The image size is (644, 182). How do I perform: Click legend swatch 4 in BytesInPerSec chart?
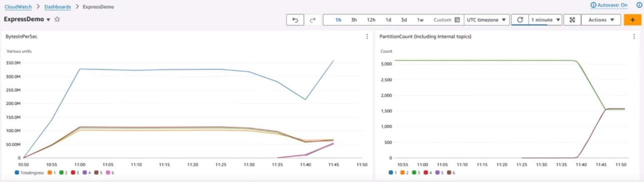pos(85,172)
